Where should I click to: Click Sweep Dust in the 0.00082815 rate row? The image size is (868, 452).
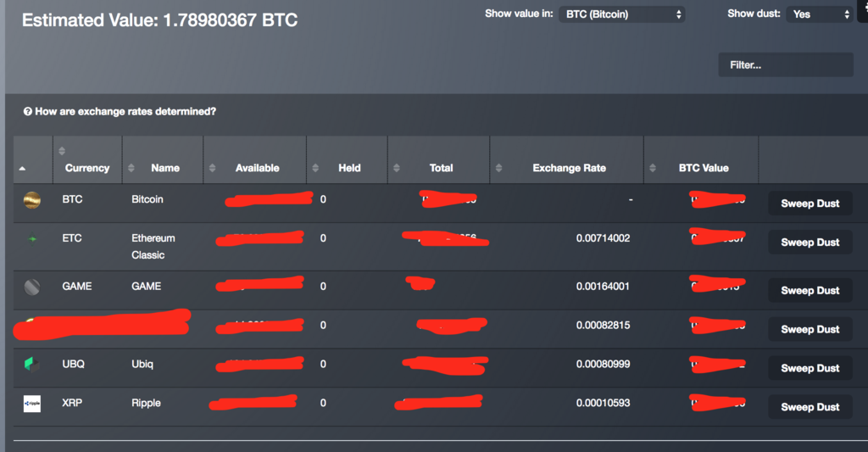[x=810, y=329]
